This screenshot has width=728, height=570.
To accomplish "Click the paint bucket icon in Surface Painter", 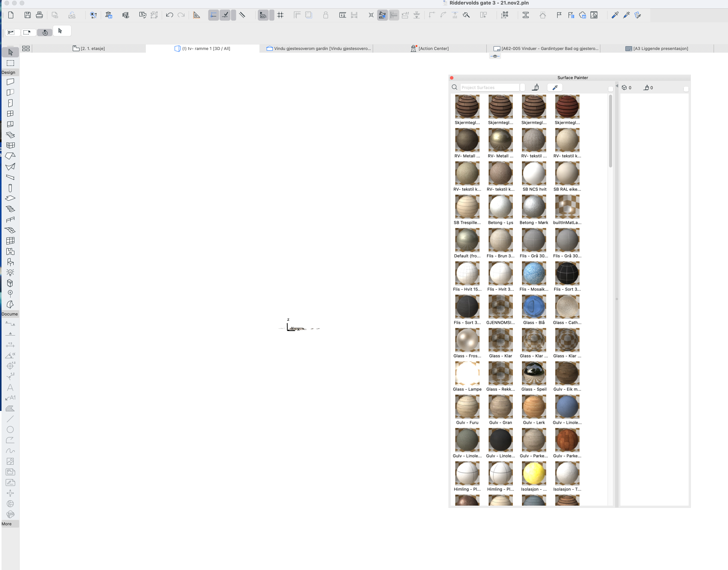I will click(x=535, y=87).
